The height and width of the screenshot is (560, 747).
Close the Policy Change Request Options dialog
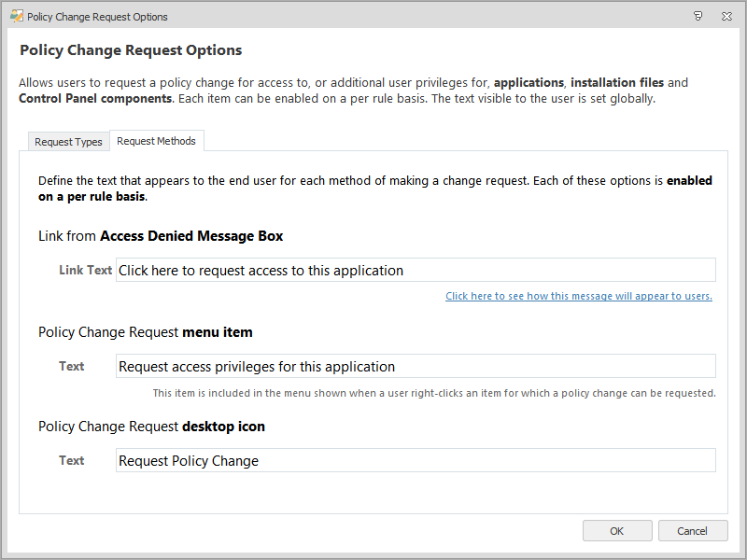tap(726, 17)
